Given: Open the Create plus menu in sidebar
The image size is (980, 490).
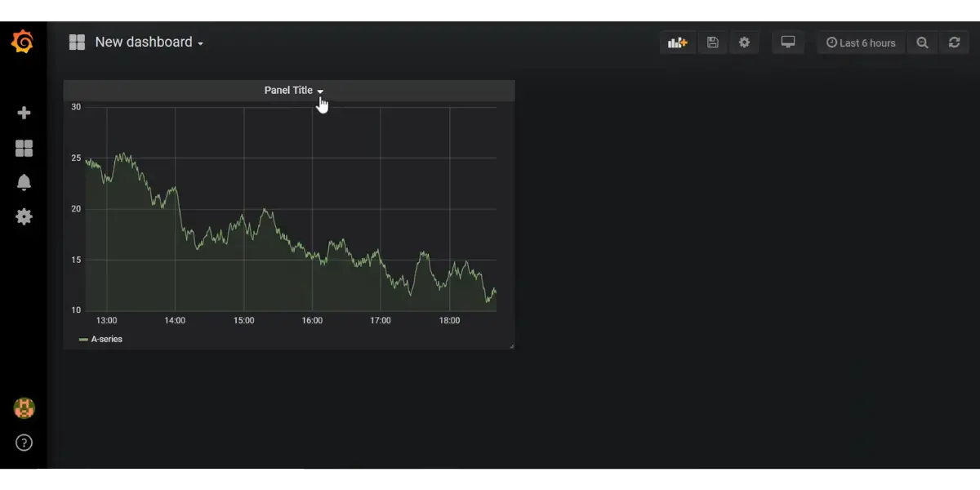Looking at the screenshot, I should click(24, 113).
